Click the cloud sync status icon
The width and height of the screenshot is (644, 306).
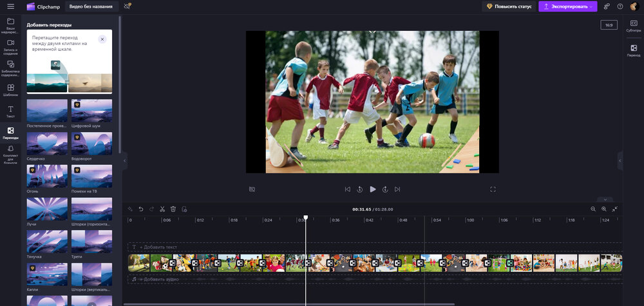coord(128,6)
